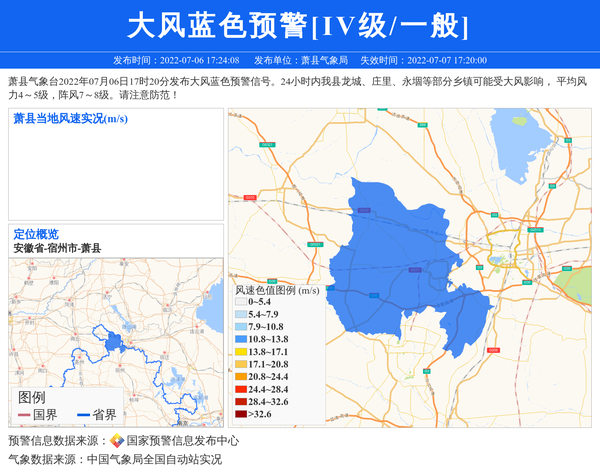Image resolution: width=600 pixels, height=471 pixels.
Task: Select the 24.4~28.4 red legend swatch
Action: pos(240,389)
